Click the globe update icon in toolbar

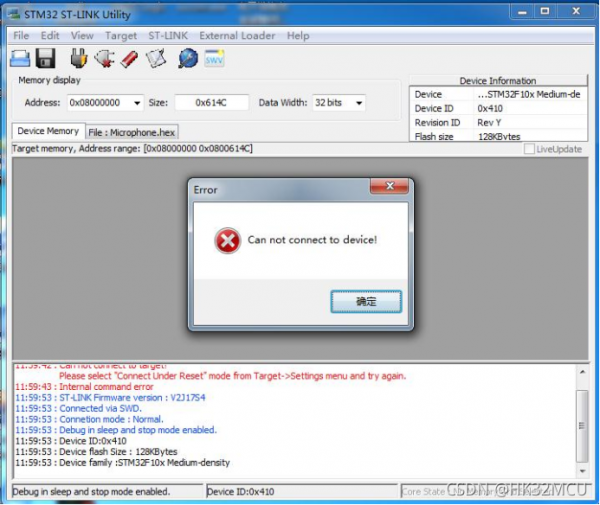187,59
